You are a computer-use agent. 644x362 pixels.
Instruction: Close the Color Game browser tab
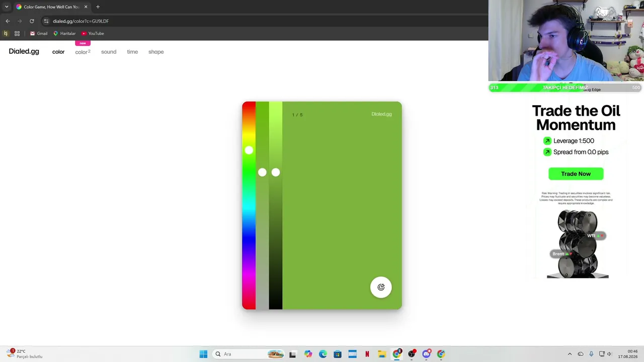(x=86, y=7)
